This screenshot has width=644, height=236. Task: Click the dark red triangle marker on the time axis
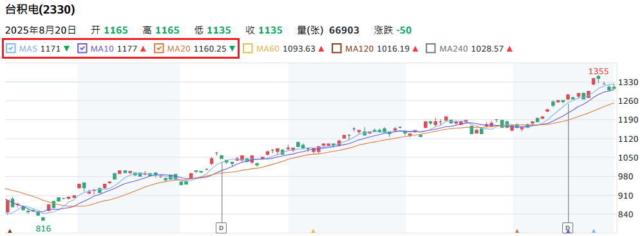coord(10,231)
